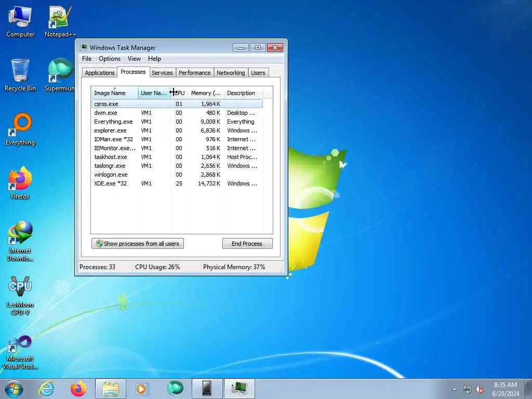The height and width of the screenshot is (399, 532).
Task: Open the File menu
Action: pos(87,59)
